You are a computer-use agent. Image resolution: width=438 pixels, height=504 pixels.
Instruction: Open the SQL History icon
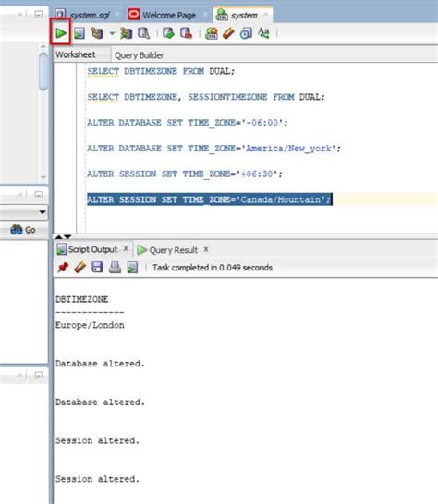246,33
